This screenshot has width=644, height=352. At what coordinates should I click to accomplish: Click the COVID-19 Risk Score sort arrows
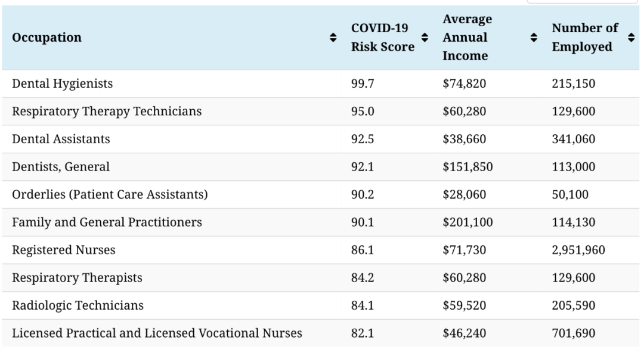click(x=425, y=38)
